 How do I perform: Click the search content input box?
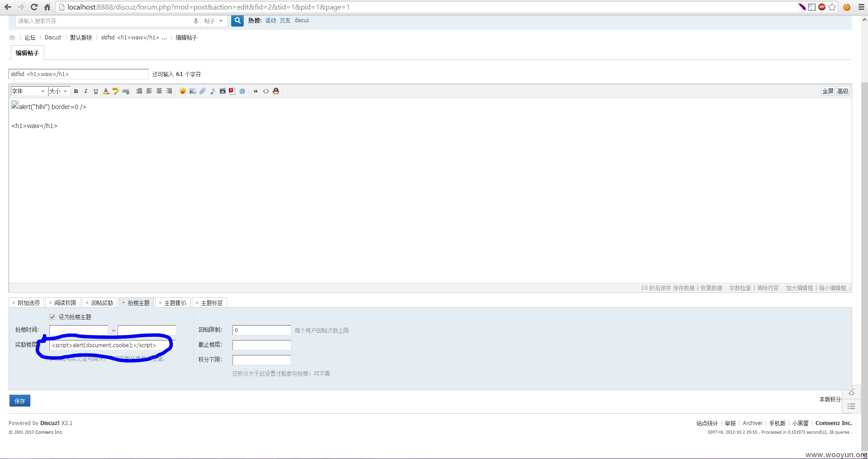pyautogui.click(x=103, y=21)
